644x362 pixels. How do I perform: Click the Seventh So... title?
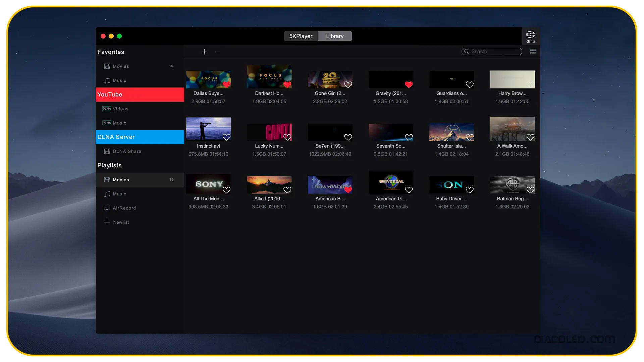391,146
